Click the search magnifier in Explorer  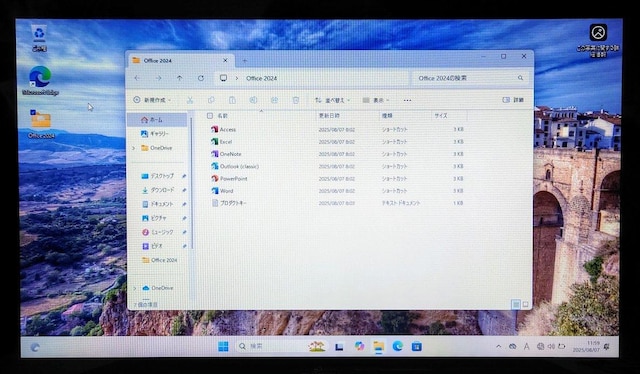[x=520, y=78]
